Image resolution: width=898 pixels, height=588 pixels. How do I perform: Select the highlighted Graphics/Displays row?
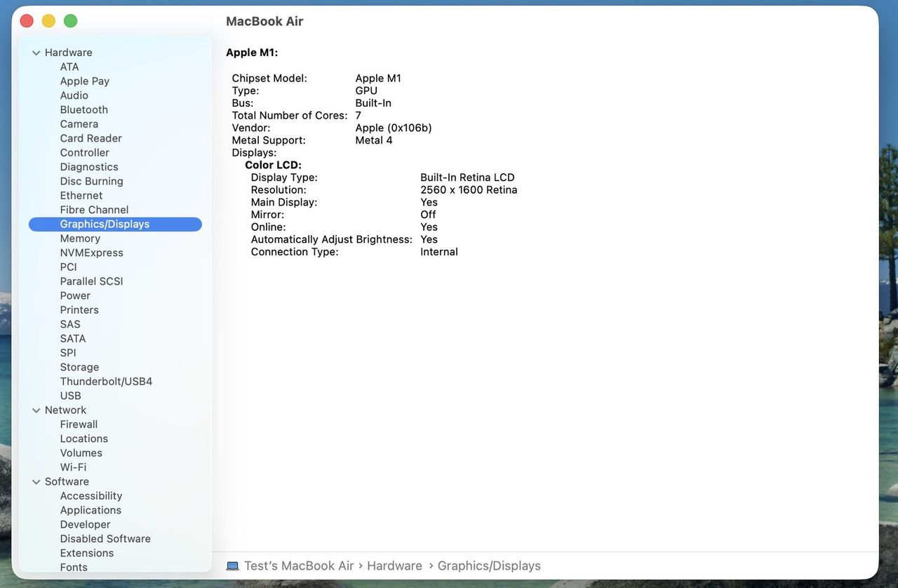[115, 224]
